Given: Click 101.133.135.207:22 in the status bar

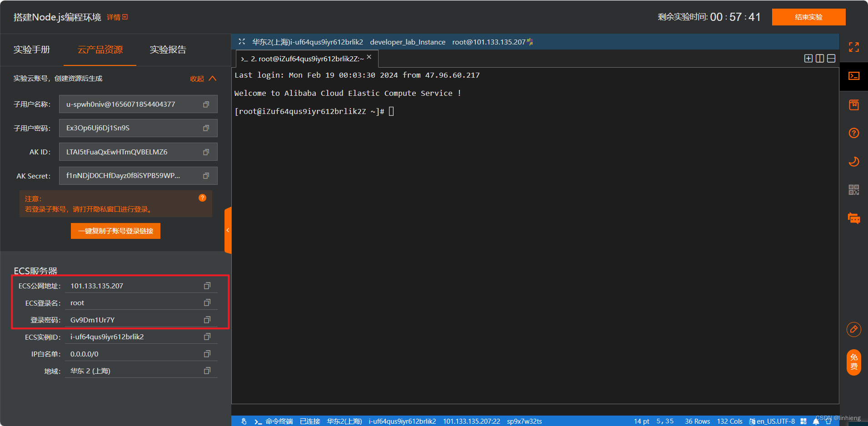Looking at the screenshot, I should tap(472, 421).
